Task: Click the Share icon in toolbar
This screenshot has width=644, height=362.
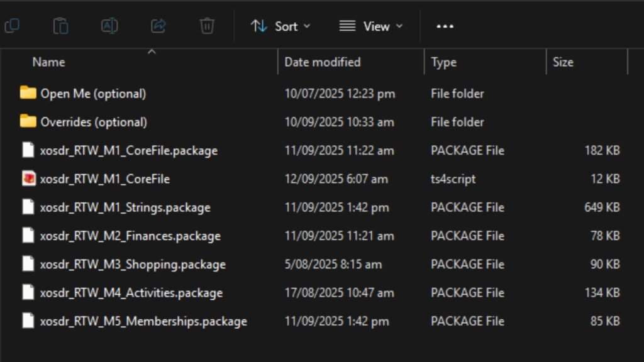Action: coord(158,26)
